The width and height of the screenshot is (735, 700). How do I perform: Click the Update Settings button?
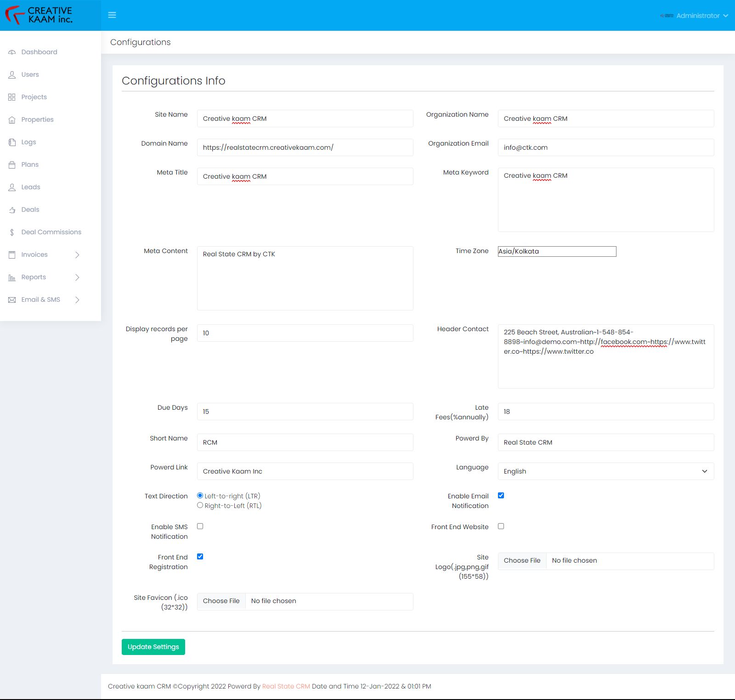tap(153, 647)
